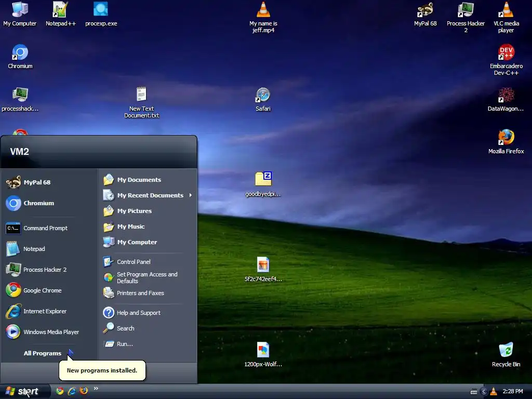Select Chromium desktop shortcut

[x=20, y=56]
